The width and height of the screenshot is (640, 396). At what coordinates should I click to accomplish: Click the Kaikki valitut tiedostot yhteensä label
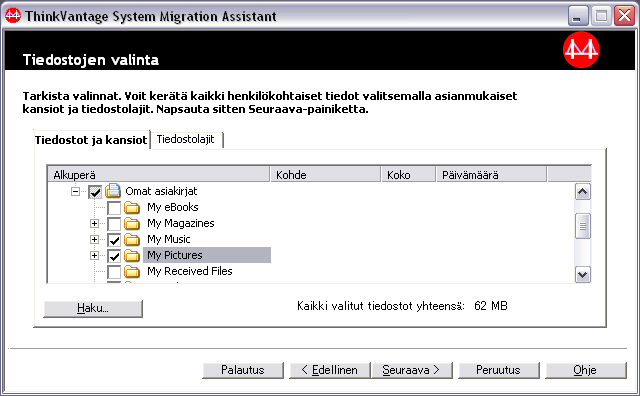[x=381, y=306]
